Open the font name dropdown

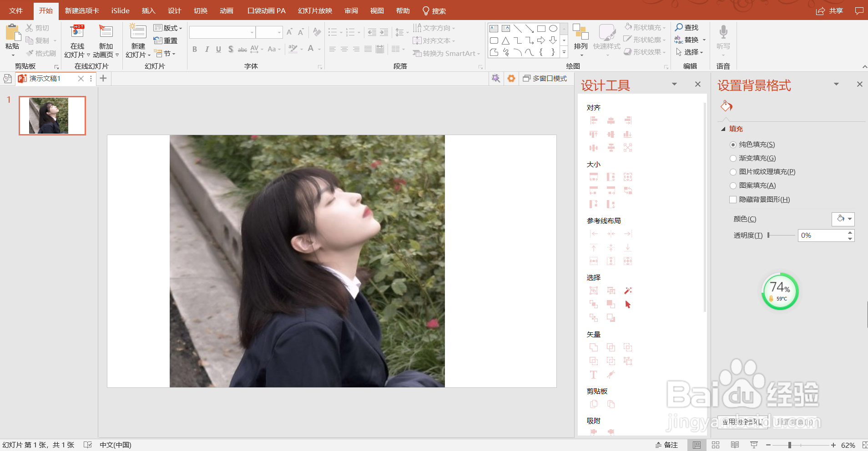point(252,32)
